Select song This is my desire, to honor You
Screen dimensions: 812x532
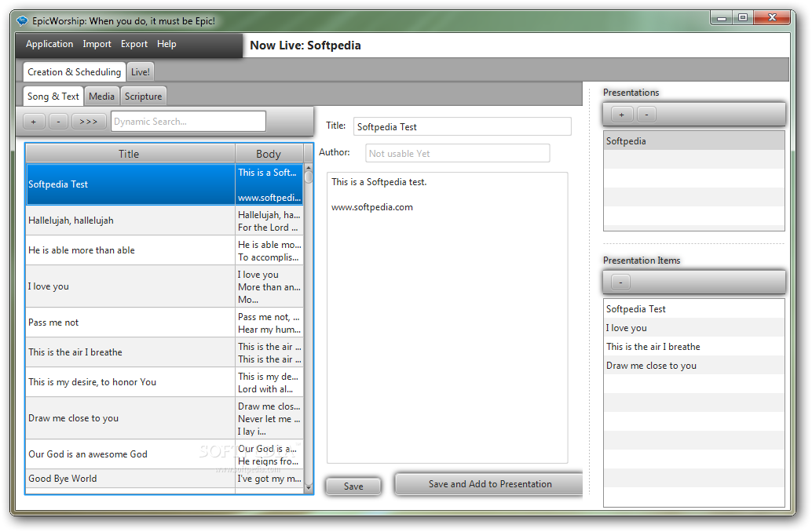pos(164,382)
